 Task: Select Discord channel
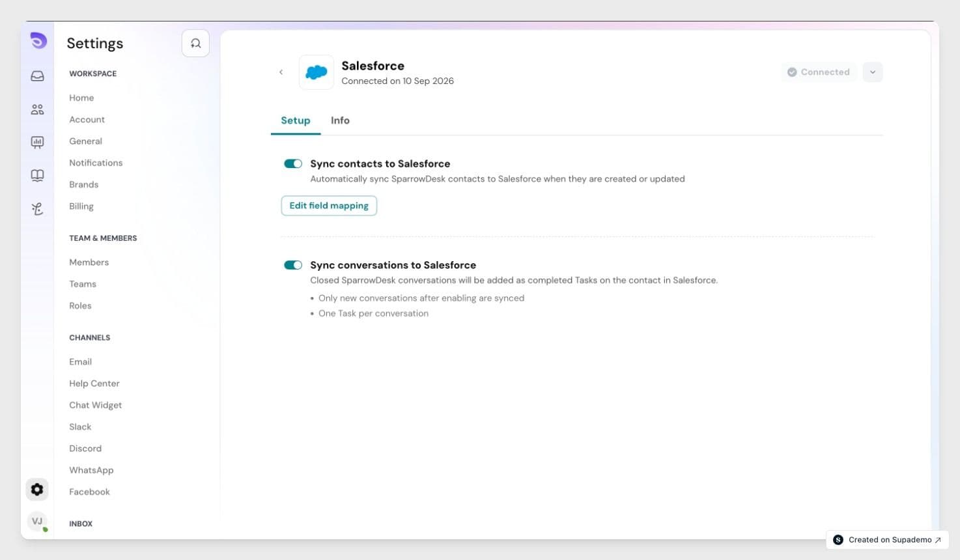[85, 449]
